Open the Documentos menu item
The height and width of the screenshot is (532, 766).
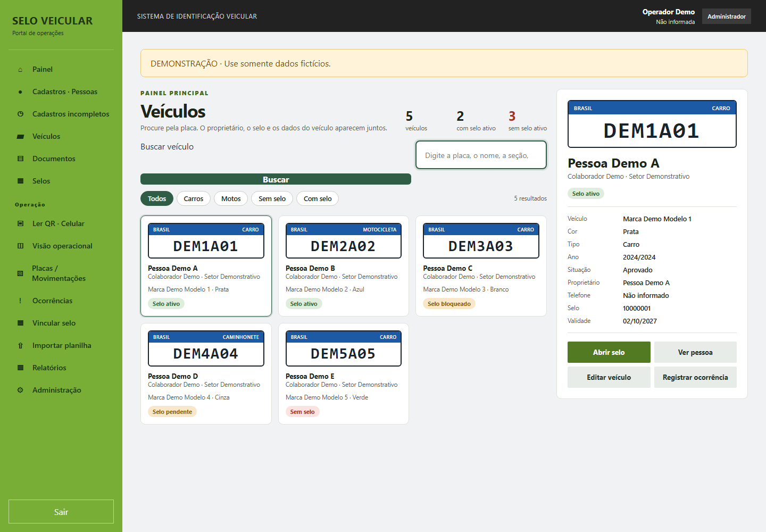click(x=61, y=159)
